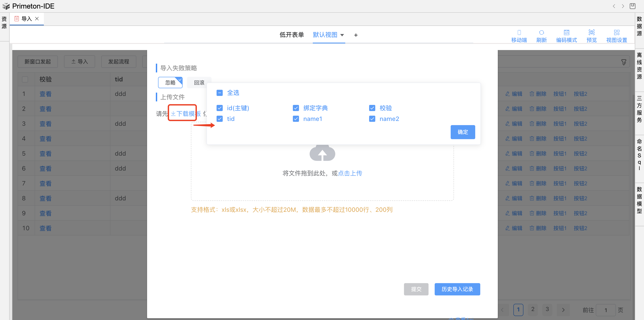
Task: Uncheck the name2 field checkbox
Action: click(x=372, y=119)
